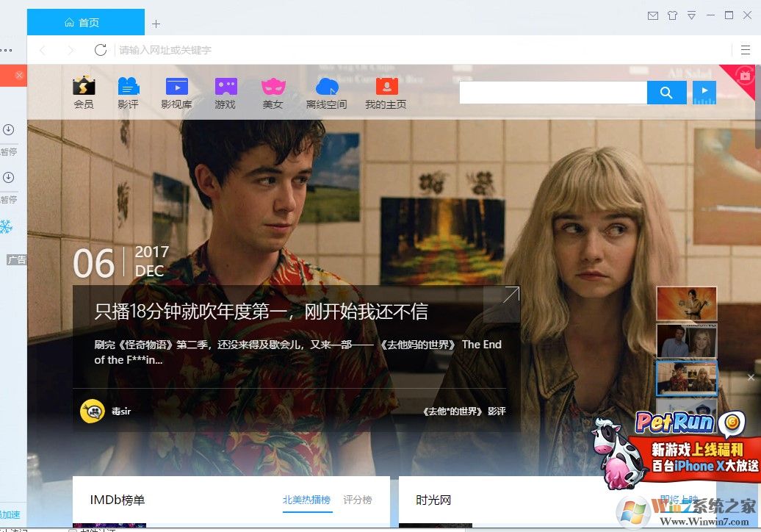Viewport: 761px width, 532px height.
Task: Select the highlighted third carousel thumbnail
Action: coord(686,378)
